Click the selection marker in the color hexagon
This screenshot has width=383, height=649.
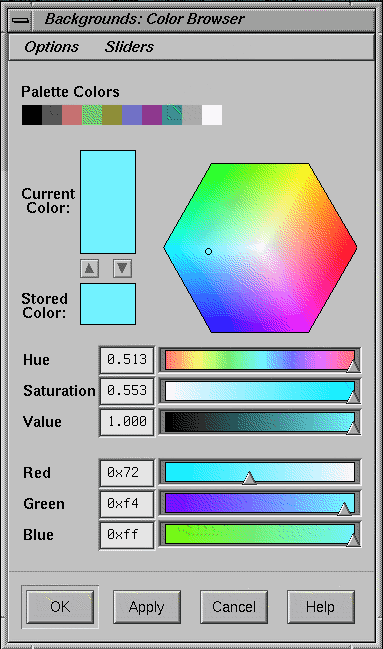click(x=208, y=251)
